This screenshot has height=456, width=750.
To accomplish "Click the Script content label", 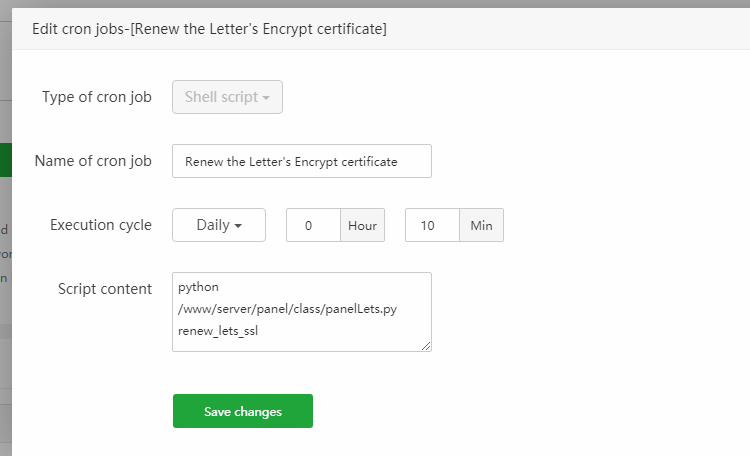I will pyautogui.click(x=105, y=289).
